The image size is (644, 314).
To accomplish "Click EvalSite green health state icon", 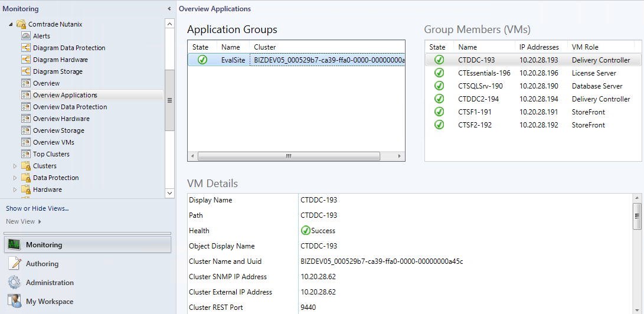I will (x=202, y=60).
